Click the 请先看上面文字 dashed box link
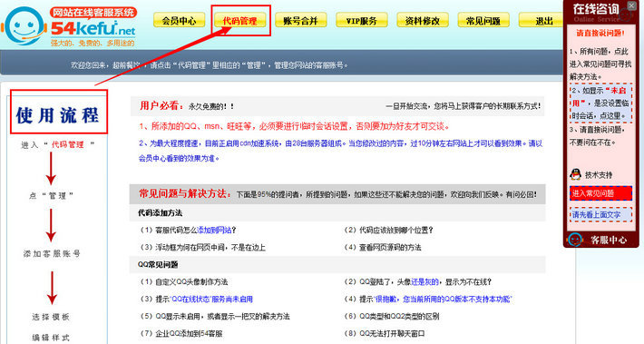Viewport: 644px width, 344px height. pyautogui.click(x=600, y=215)
